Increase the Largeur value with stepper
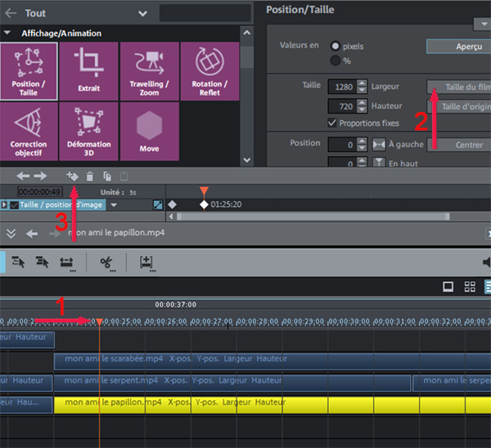491x448 pixels. [362, 83]
